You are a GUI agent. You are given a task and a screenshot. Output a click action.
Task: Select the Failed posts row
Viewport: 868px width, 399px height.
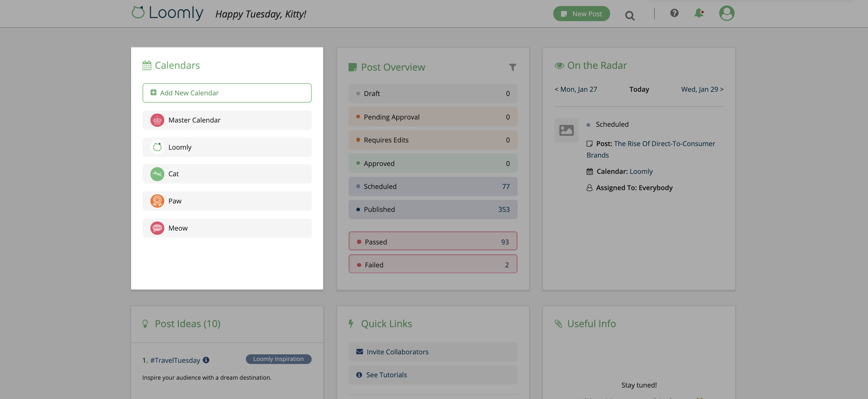(433, 264)
